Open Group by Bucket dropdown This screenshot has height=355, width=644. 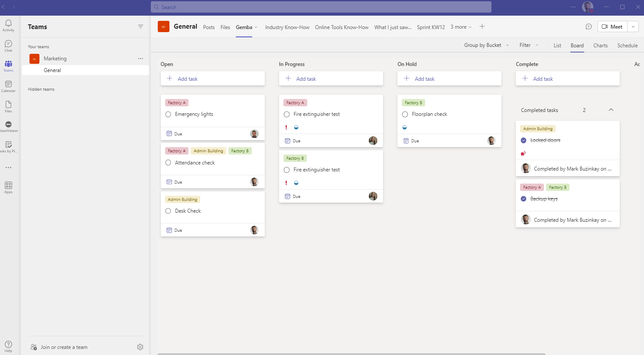pos(486,45)
